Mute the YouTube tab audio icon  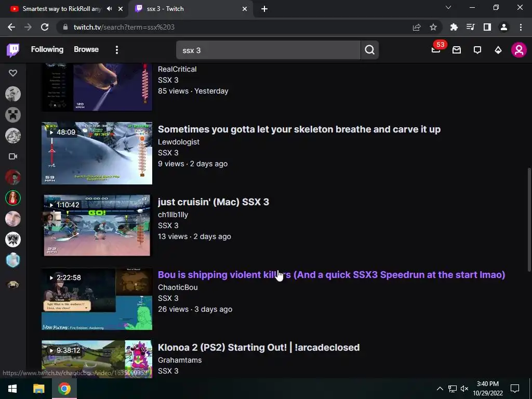(x=109, y=9)
